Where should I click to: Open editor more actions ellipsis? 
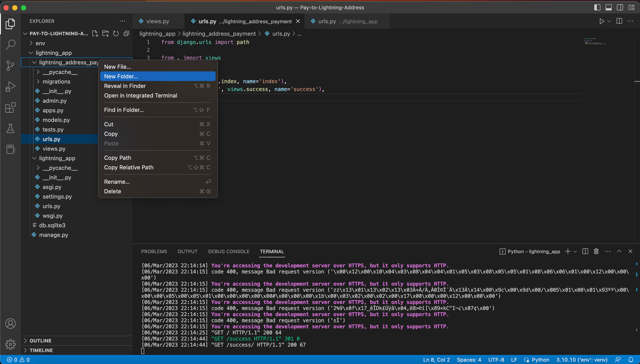pyautogui.click(x=630, y=21)
